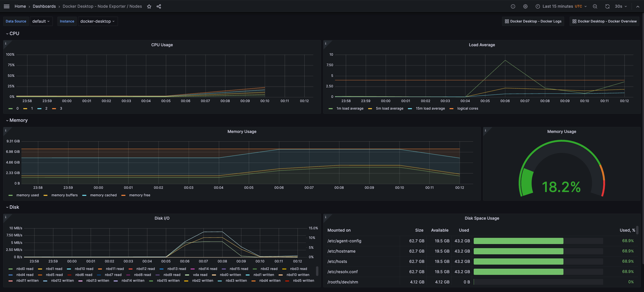Screen dimensions: 644x292
Task: Open the dashboard share options
Action: click(x=159, y=6)
